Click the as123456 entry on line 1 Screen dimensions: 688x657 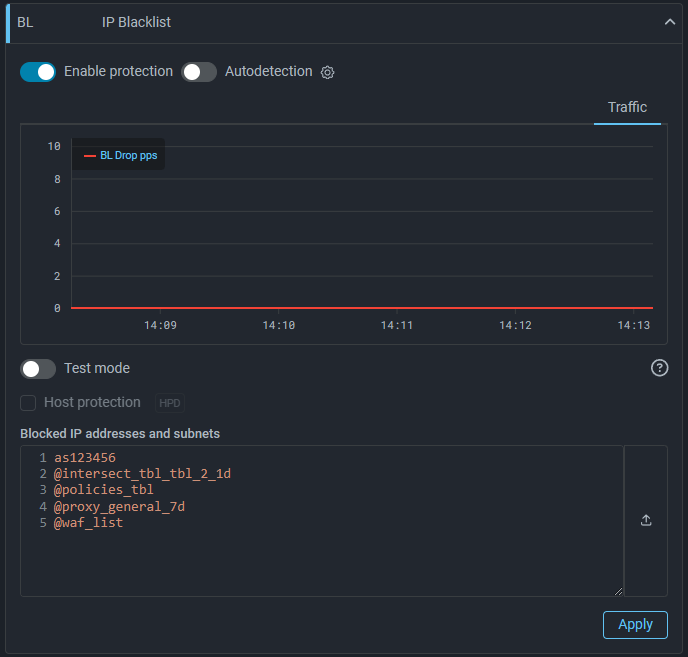[85, 458]
